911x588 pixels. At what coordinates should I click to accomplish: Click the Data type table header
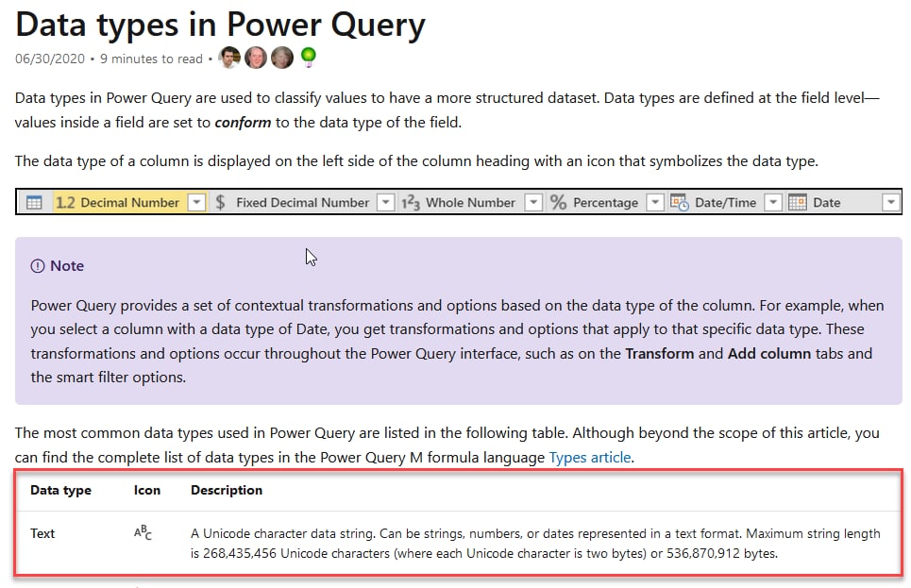click(60, 491)
